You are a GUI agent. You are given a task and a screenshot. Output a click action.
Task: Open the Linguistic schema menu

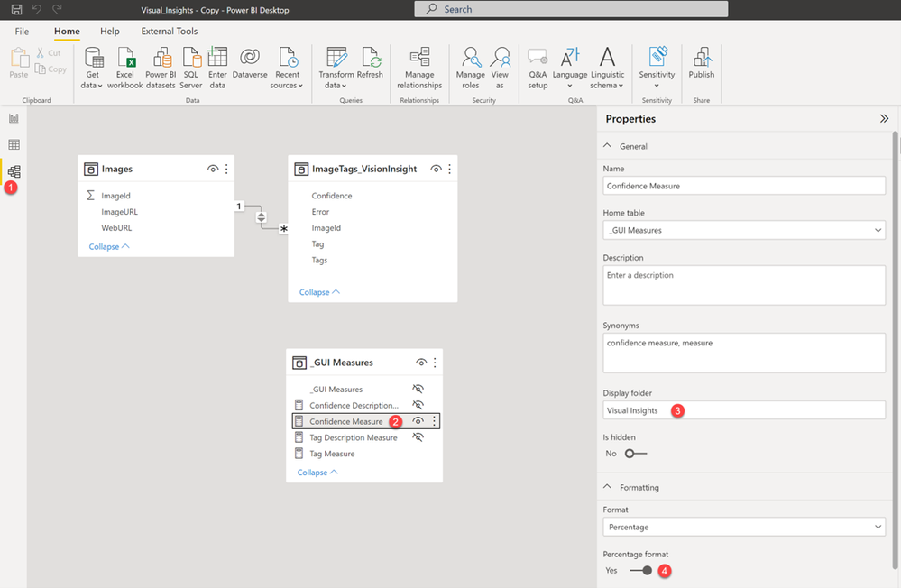point(607,68)
